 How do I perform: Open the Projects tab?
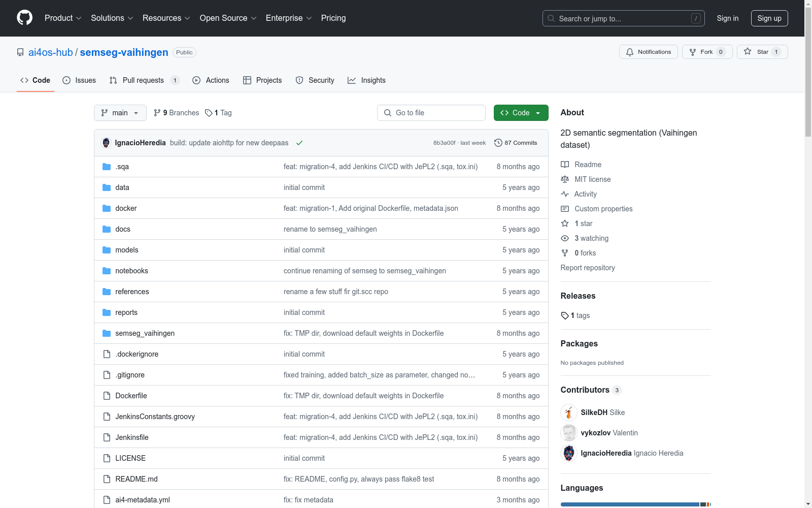262,80
